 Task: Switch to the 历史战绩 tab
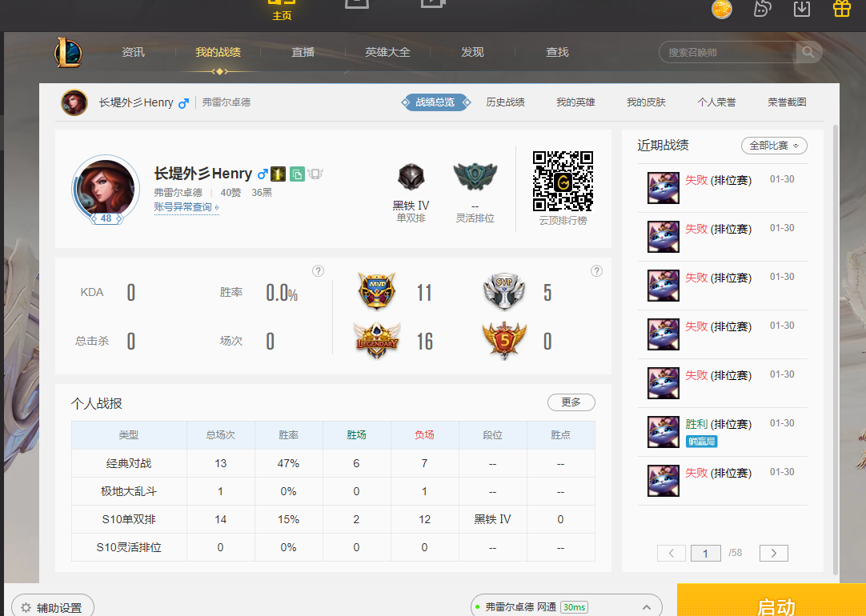pos(505,102)
